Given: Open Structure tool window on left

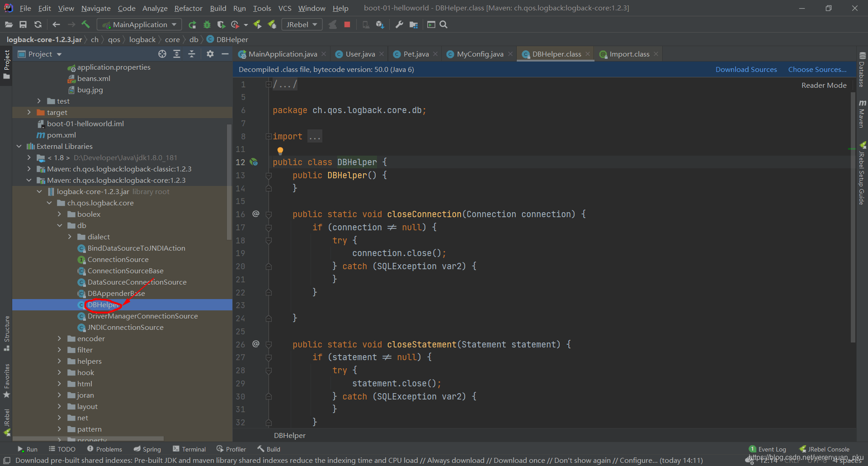Looking at the screenshot, I should click(6, 333).
